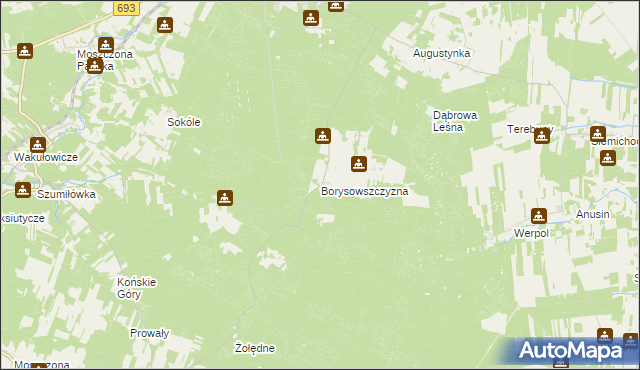This screenshot has width=640, height=370.
Task: Click the village marker icon above Borysowszczyzna label
Action: click(x=359, y=164)
